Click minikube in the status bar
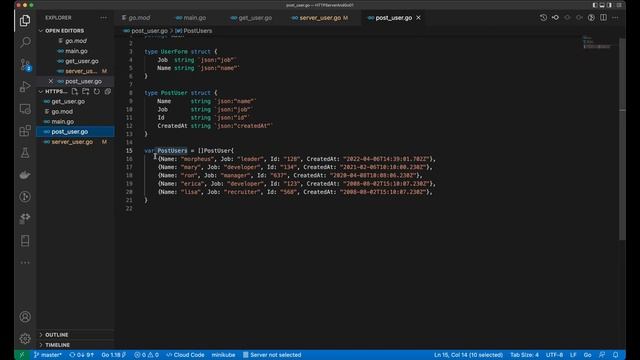Viewport: 640px width, 360px height. click(x=223, y=355)
